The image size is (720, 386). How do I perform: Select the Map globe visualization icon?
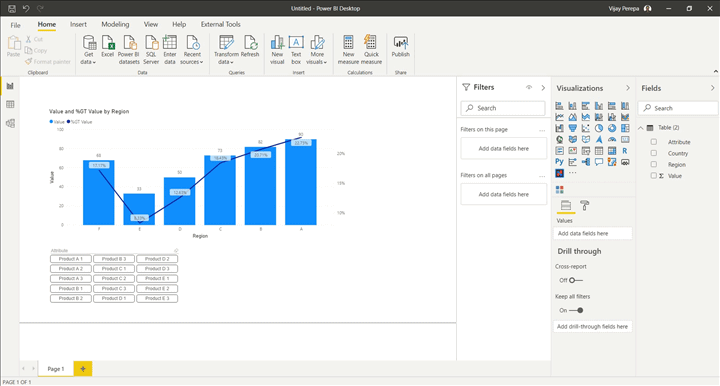559,140
